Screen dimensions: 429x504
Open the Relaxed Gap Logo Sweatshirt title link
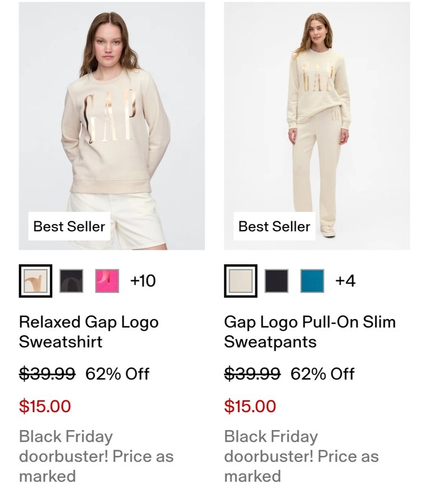point(88,332)
